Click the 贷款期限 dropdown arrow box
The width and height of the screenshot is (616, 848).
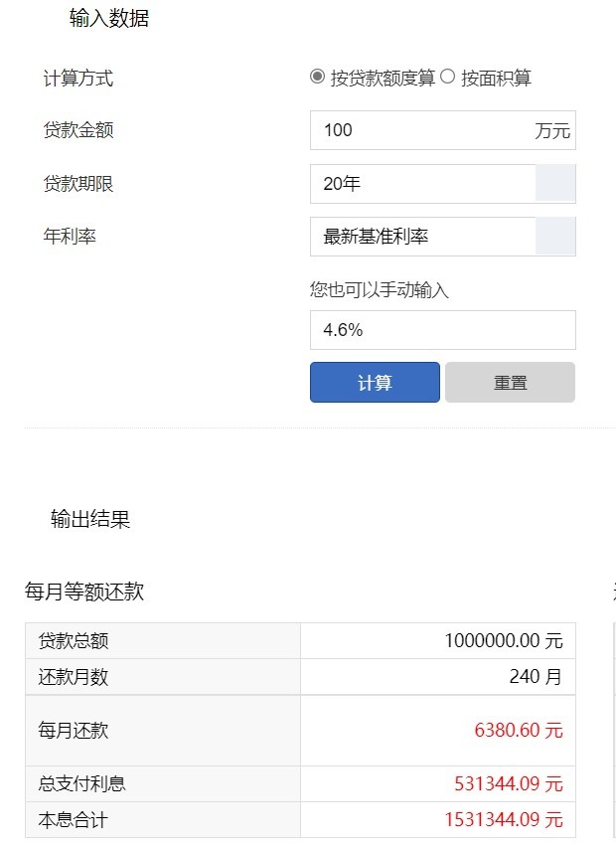pyautogui.click(x=555, y=184)
